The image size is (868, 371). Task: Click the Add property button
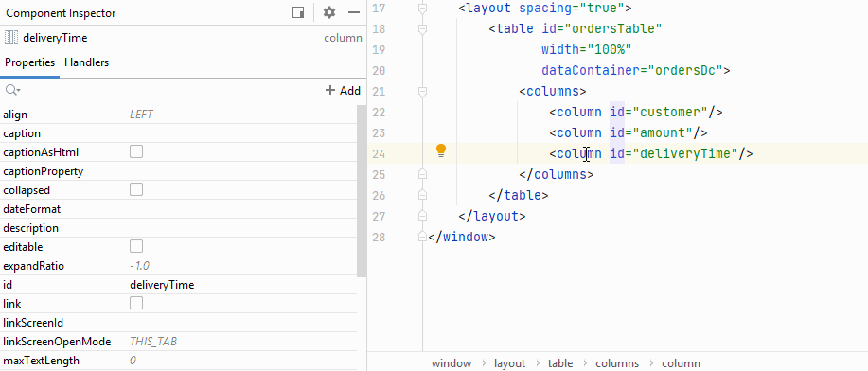343,90
